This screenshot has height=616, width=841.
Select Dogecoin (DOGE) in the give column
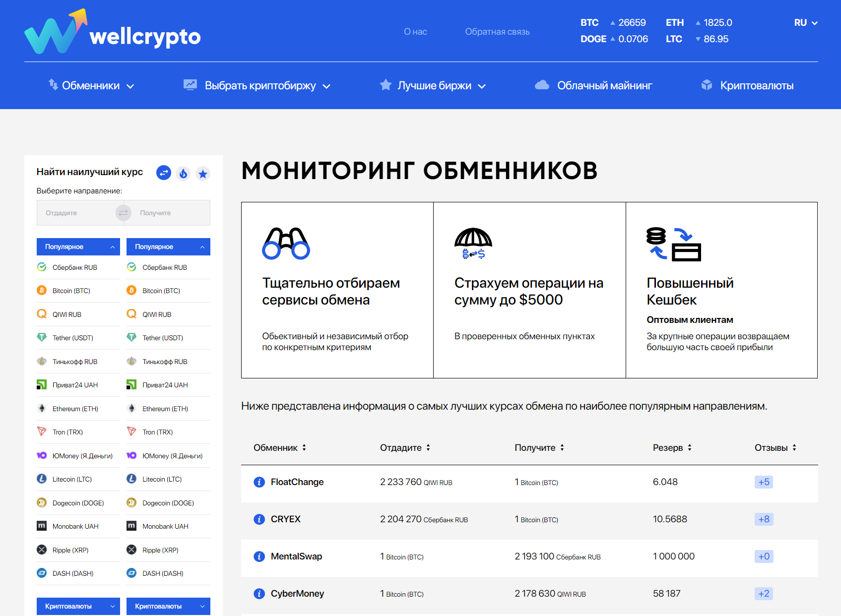tap(78, 503)
